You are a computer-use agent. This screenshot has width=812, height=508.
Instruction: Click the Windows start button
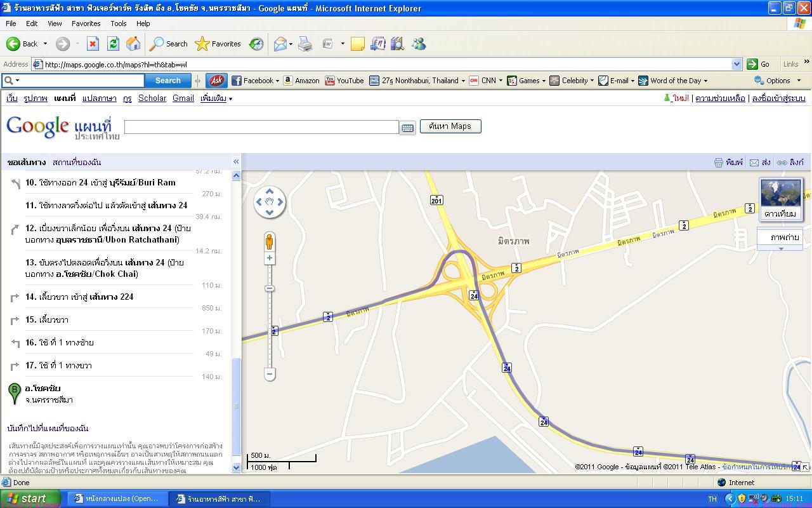pos(30,499)
